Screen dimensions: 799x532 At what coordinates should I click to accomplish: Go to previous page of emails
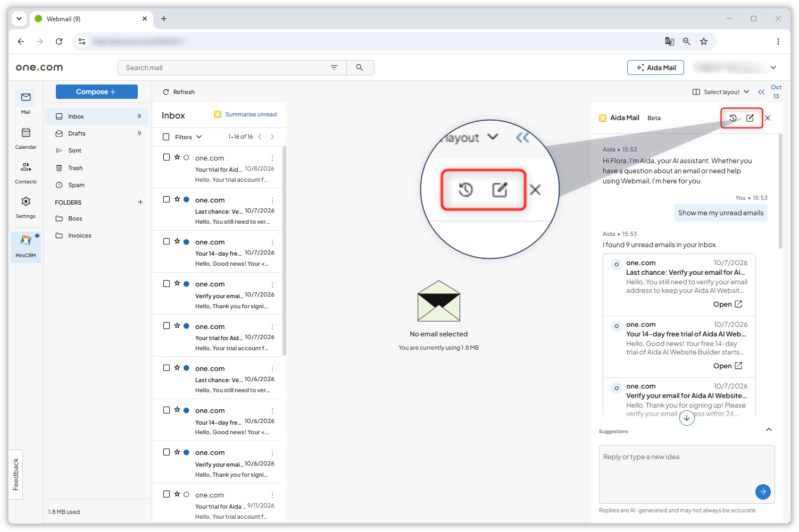point(260,137)
